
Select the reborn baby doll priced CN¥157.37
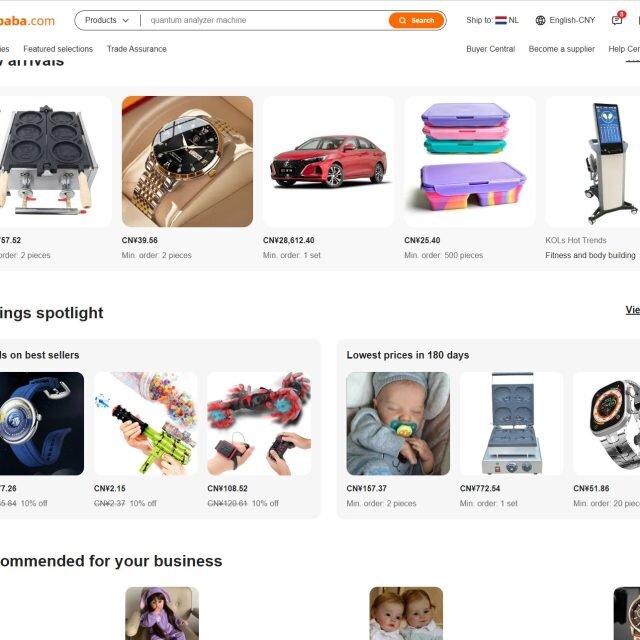coord(398,423)
